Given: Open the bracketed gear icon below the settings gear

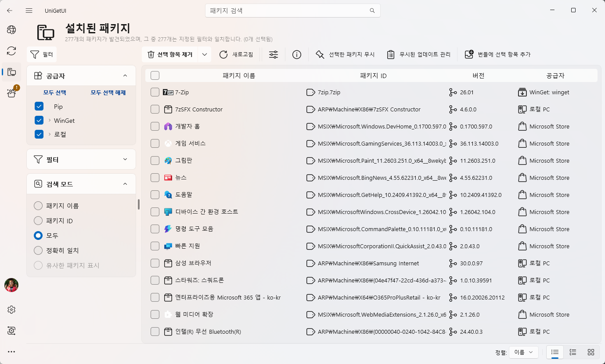Looking at the screenshot, I should coord(11,330).
